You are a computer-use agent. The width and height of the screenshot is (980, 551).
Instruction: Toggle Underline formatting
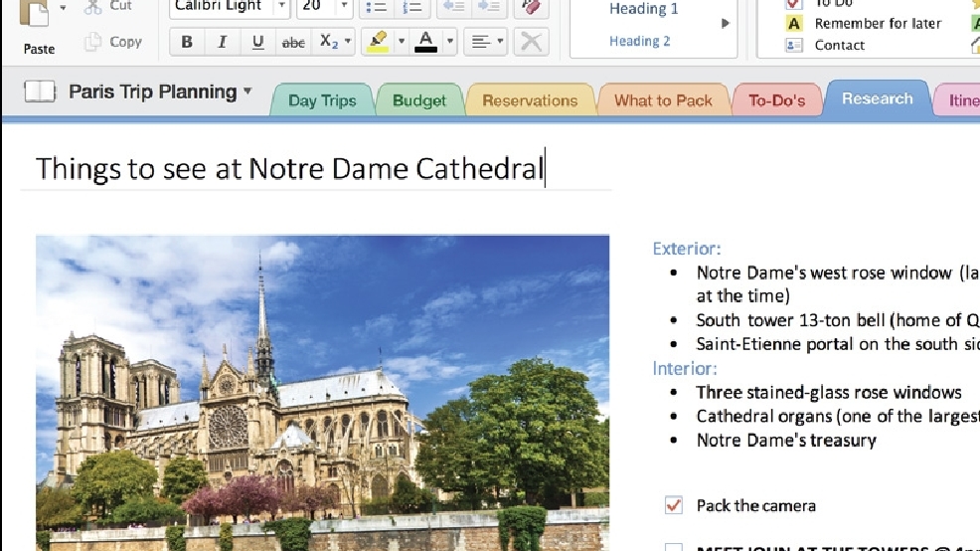pos(257,42)
